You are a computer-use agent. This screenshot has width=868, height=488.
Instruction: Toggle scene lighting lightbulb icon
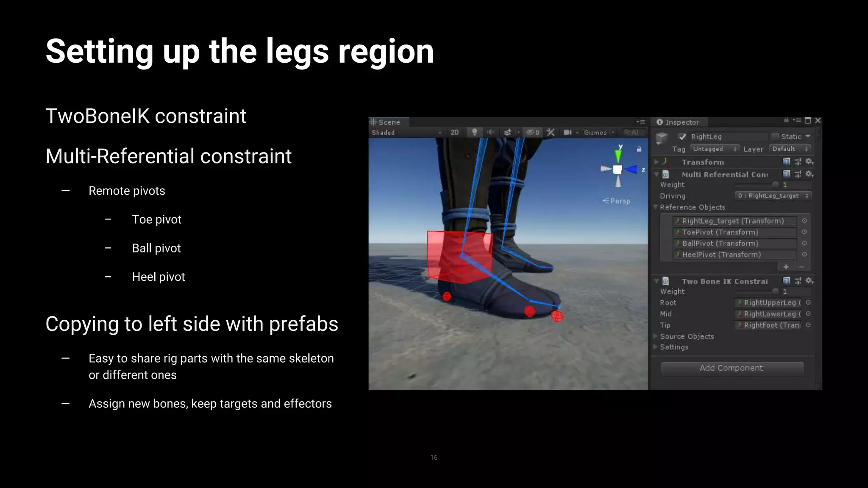[475, 132]
